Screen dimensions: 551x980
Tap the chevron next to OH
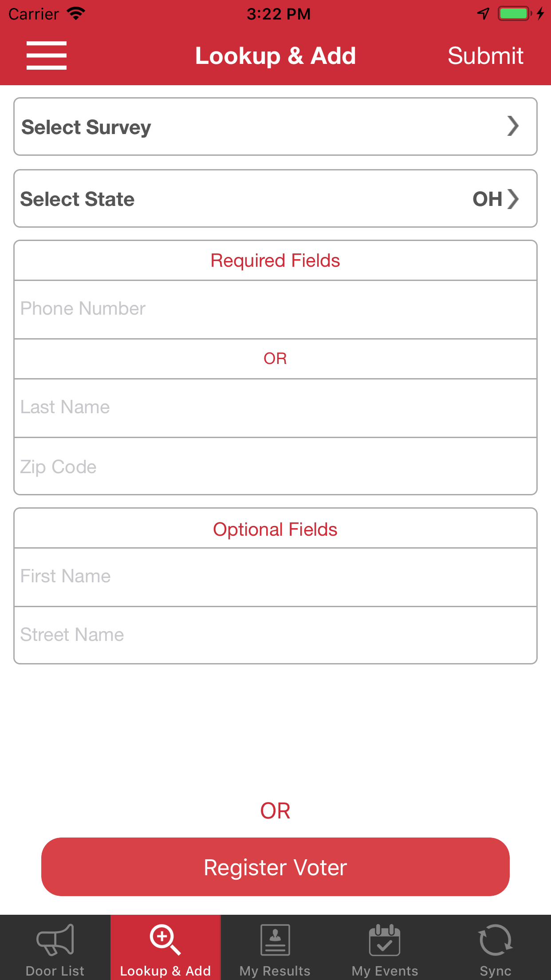click(x=513, y=199)
